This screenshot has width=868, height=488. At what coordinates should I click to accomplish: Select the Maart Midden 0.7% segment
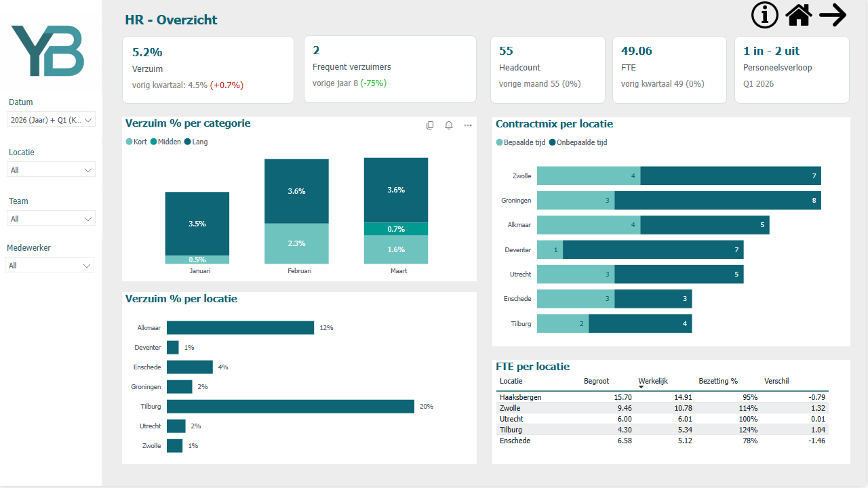tap(396, 229)
